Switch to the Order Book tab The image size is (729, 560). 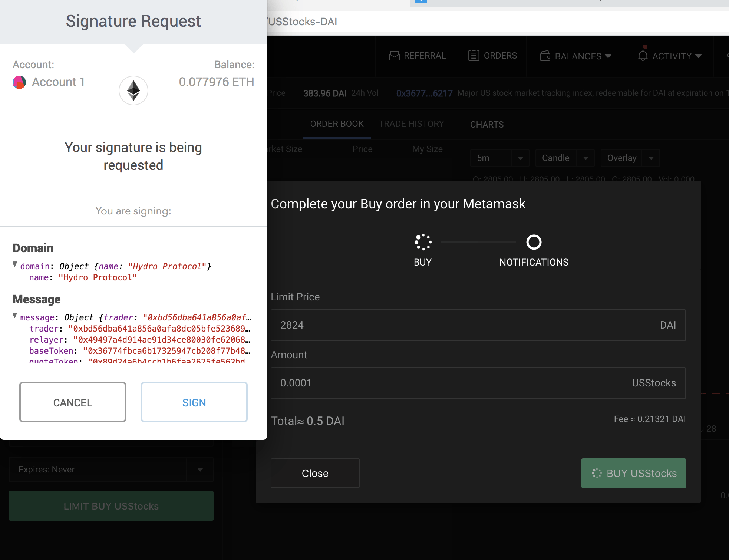click(x=337, y=124)
